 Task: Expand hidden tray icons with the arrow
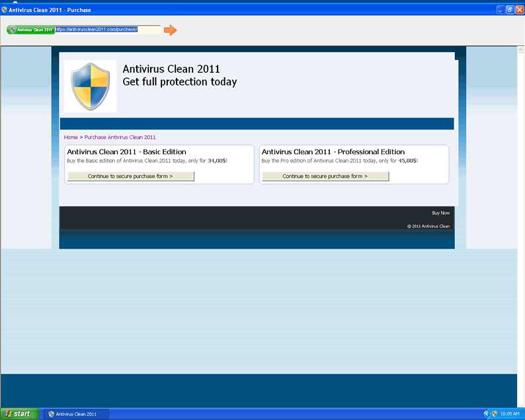tap(486, 414)
